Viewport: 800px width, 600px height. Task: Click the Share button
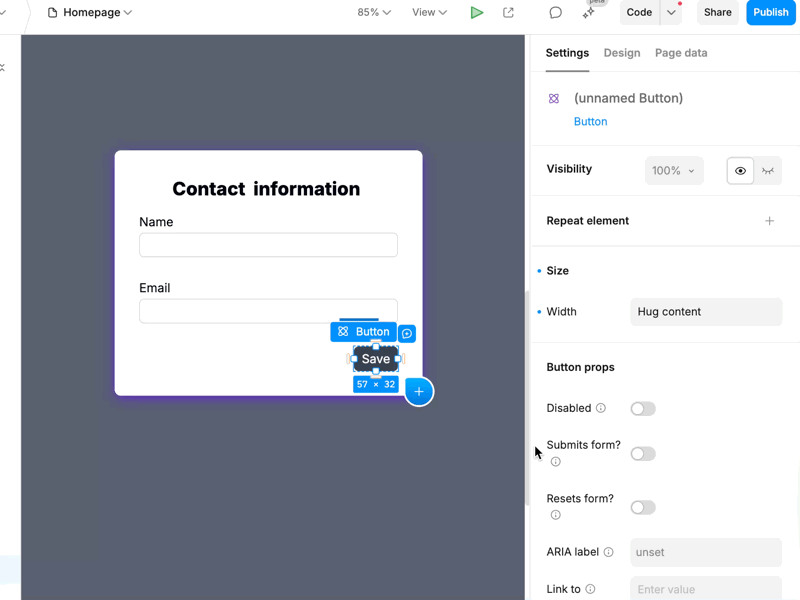[717, 13]
